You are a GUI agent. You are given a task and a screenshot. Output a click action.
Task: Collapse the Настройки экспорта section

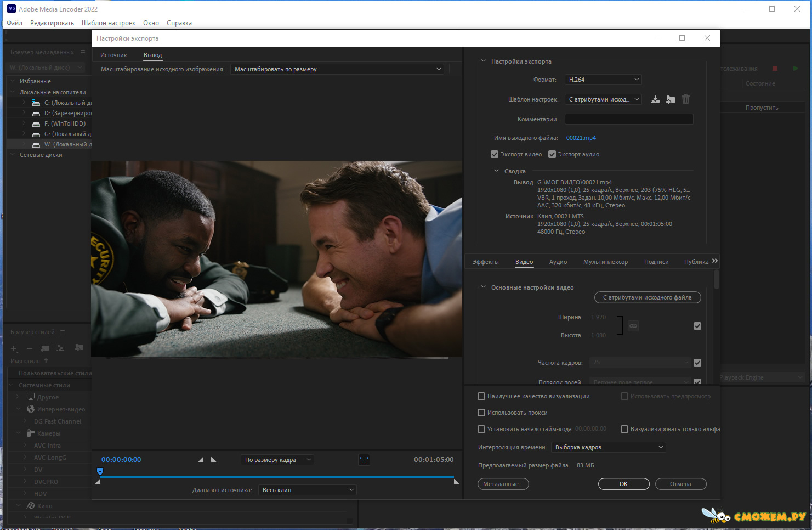[483, 61]
